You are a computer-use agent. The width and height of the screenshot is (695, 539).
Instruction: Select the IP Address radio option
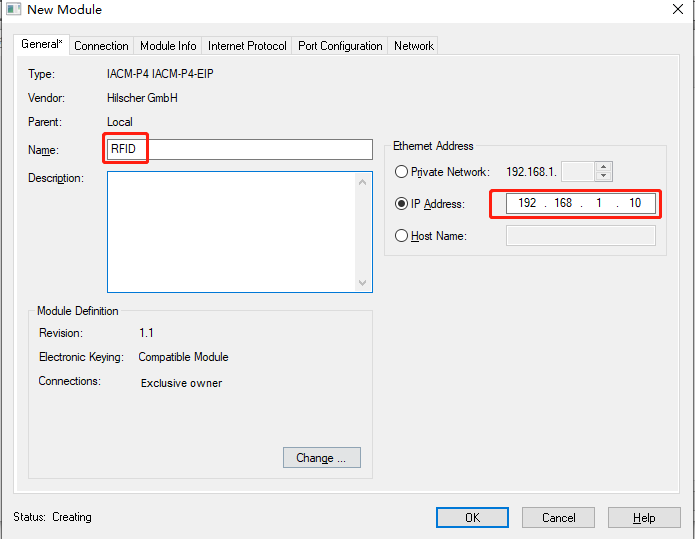[x=402, y=204]
